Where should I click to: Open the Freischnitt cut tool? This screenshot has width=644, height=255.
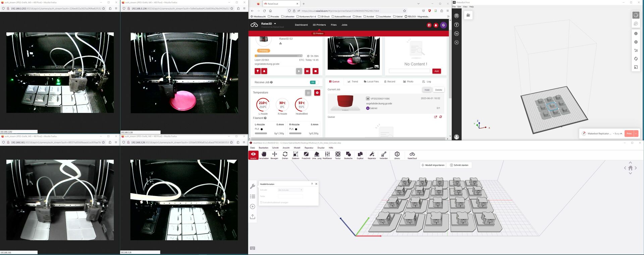306,155
